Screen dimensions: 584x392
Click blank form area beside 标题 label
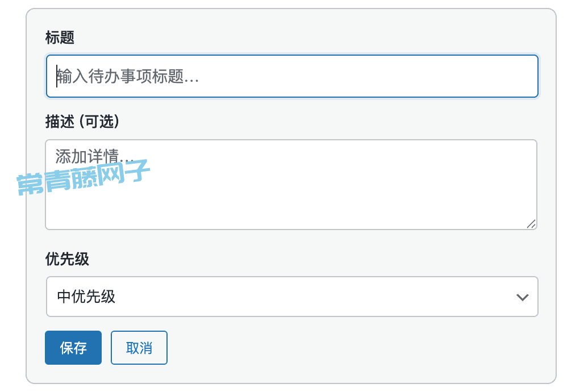pyautogui.click(x=298, y=37)
